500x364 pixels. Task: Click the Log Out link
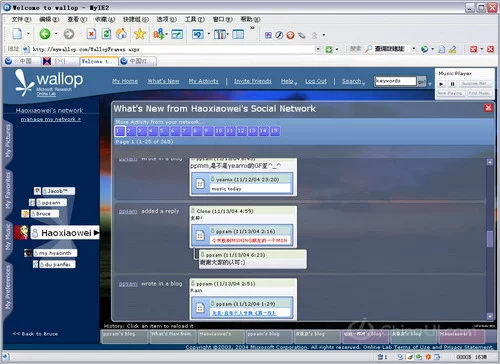(x=316, y=81)
